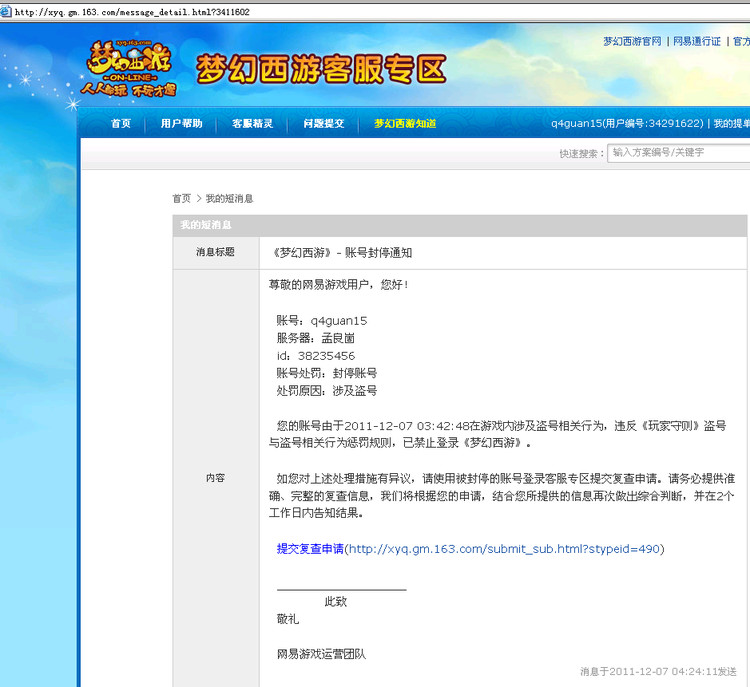The image size is (750, 687).
Task: Click the 网易通行证 link
Action: coord(696,42)
